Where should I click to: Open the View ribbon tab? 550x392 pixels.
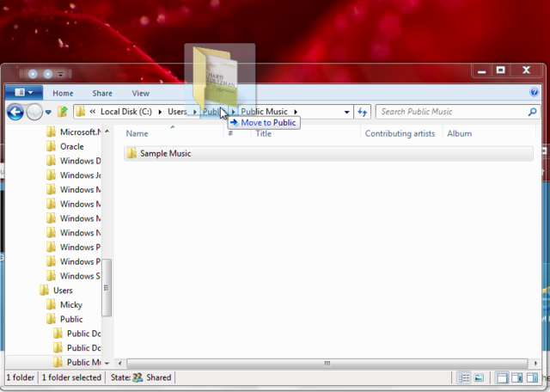pyautogui.click(x=140, y=93)
